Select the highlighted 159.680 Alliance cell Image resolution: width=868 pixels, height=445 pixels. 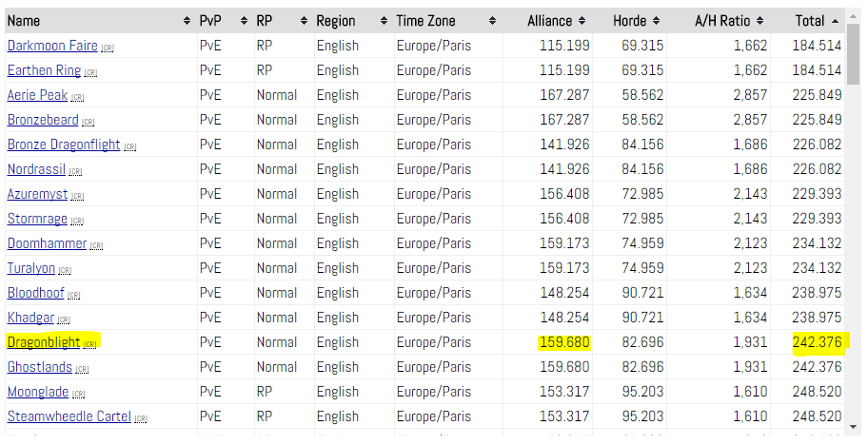[564, 342]
